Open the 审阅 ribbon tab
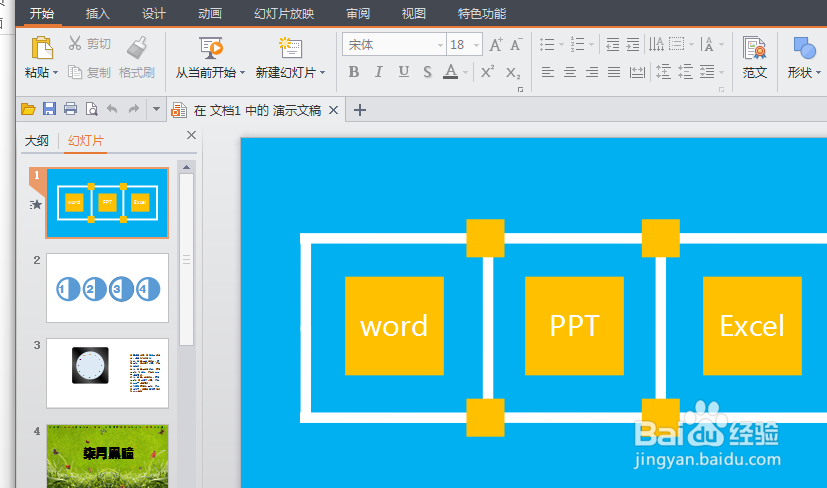Image resolution: width=827 pixels, height=488 pixels. click(358, 13)
